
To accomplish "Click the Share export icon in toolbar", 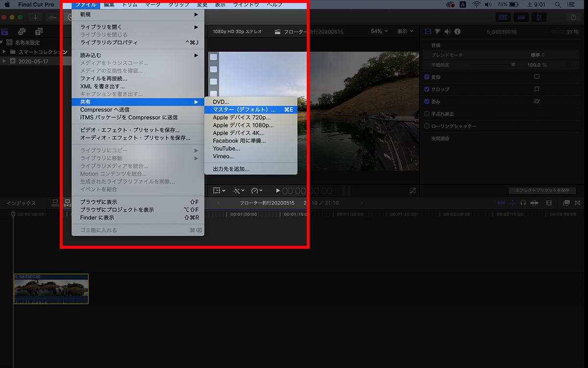I will 573,17.
